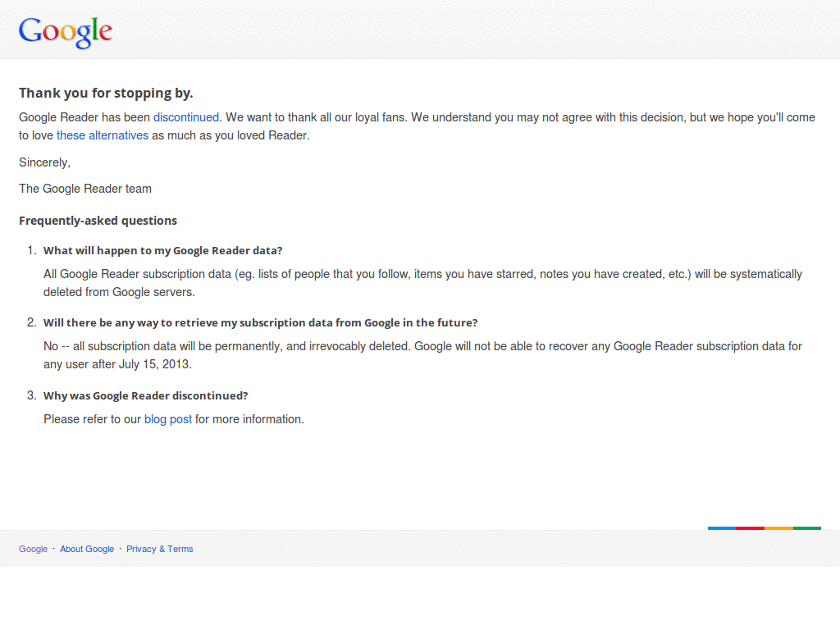Click question "What will happen to my Google Reader data?"
Image resolution: width=840 pixels, height=630 pixels.
click(163, 251)
